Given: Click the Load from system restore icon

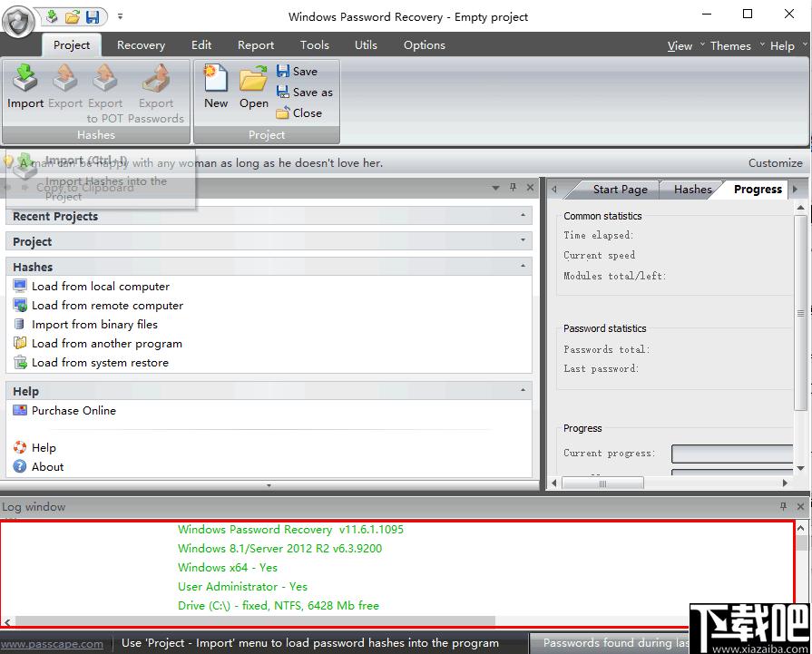Looking at the screenshot, I should [x=20, y=363].
